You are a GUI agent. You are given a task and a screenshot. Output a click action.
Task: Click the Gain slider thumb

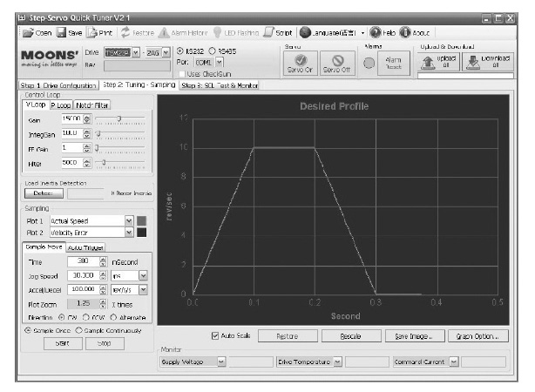point(119,118)
